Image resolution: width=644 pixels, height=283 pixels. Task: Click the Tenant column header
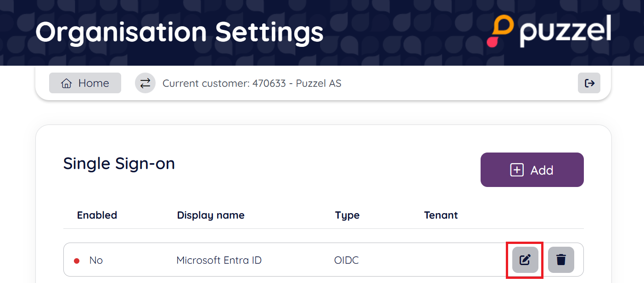[441, 215]
